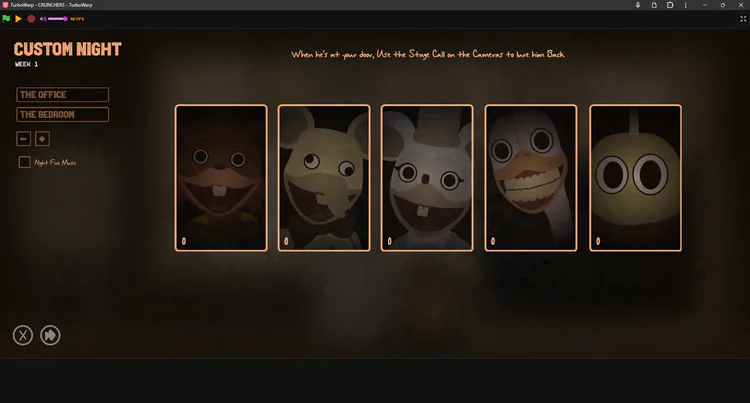The image size is (750, 403).
Task: Open the three-dot menu in title bar
Action: point(685,5)
